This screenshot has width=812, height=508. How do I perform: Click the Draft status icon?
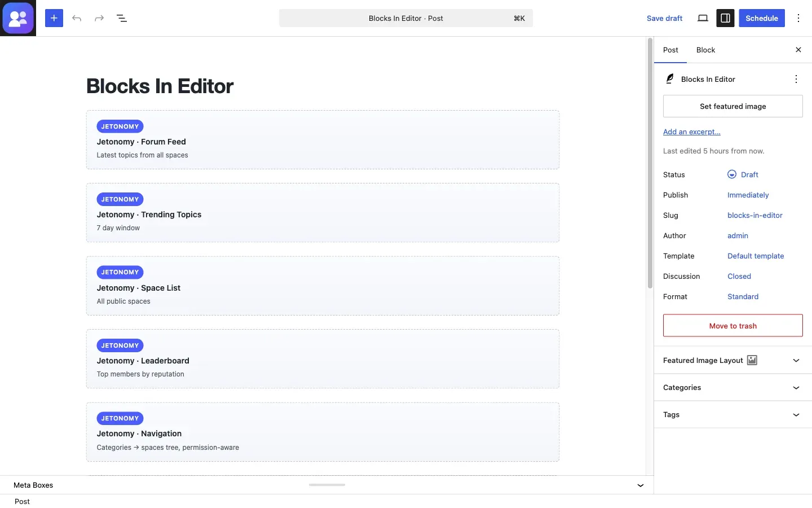pyautogui.click(x=732, y=174)
